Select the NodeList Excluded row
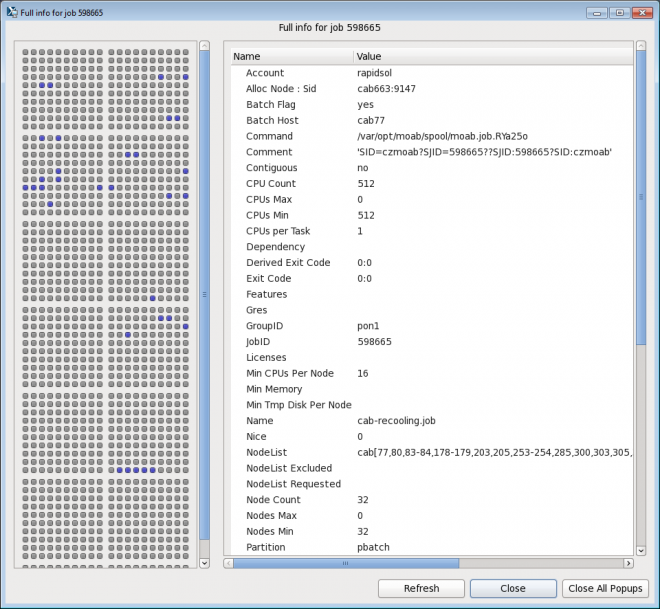The width and height of the screenshot is (660, 609). pos(432,468)
